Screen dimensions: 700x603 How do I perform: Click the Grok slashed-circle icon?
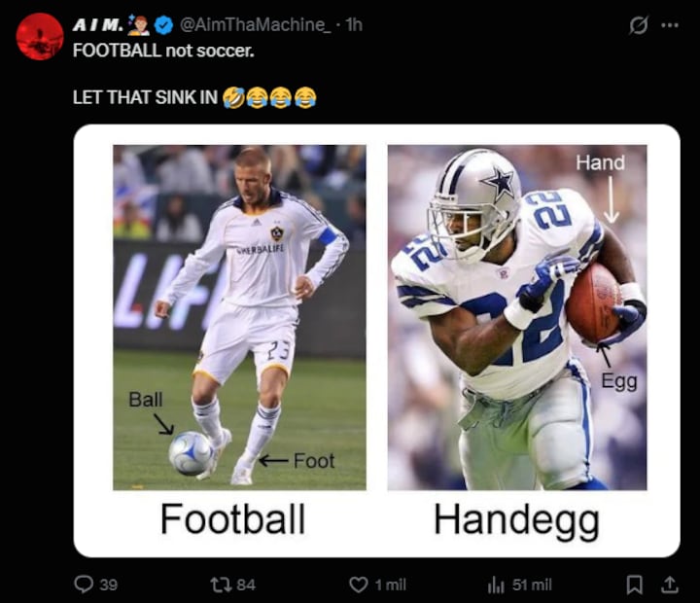[638, 25]
